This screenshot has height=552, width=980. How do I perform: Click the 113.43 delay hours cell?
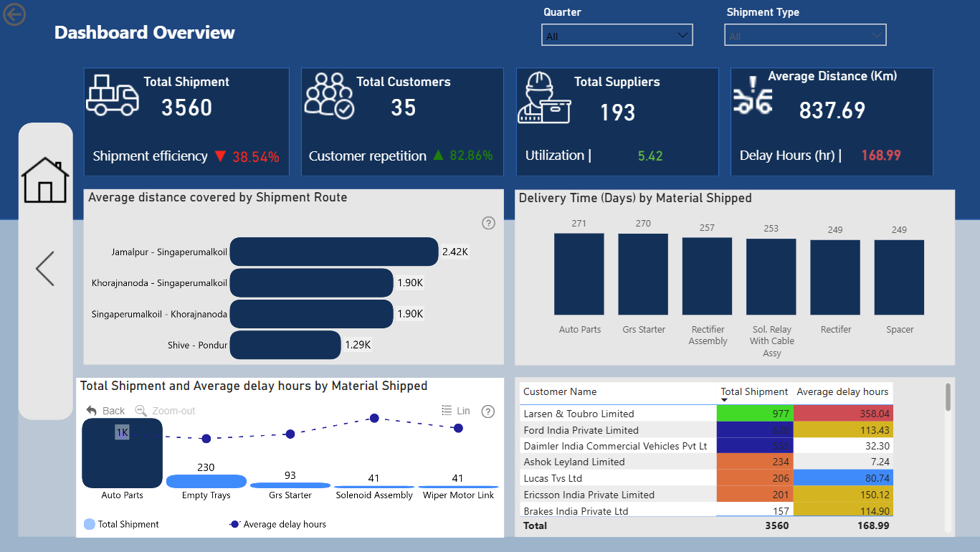[x=843, y=430]
